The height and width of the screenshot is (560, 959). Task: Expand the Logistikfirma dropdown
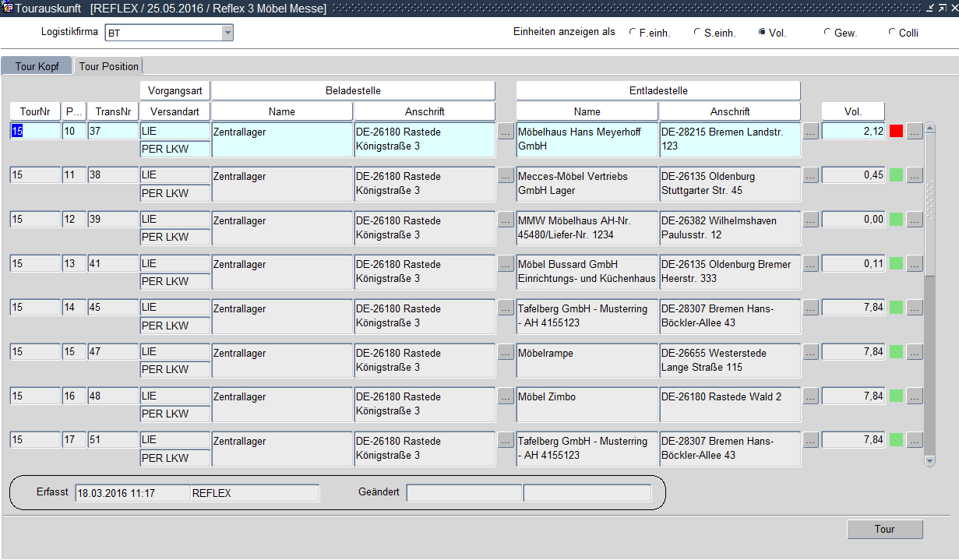(x=227, y=33)
